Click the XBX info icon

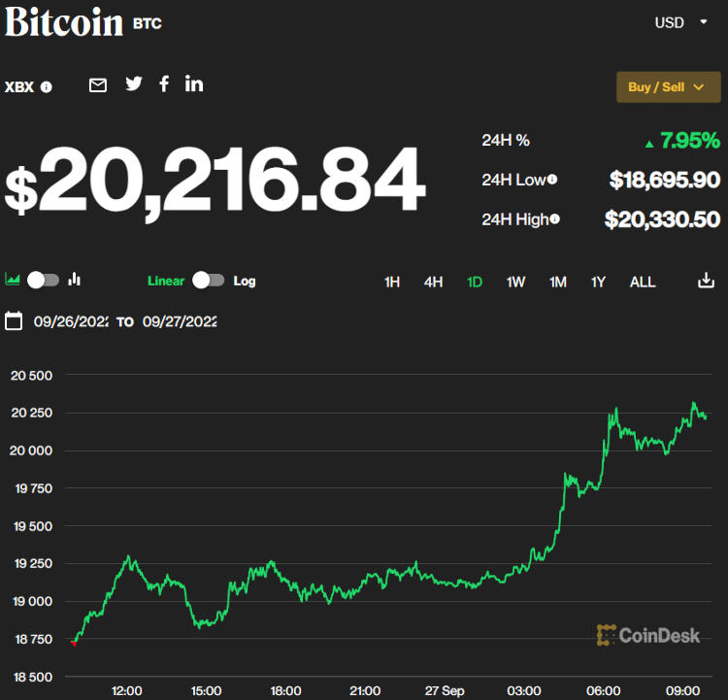[47, 87]
